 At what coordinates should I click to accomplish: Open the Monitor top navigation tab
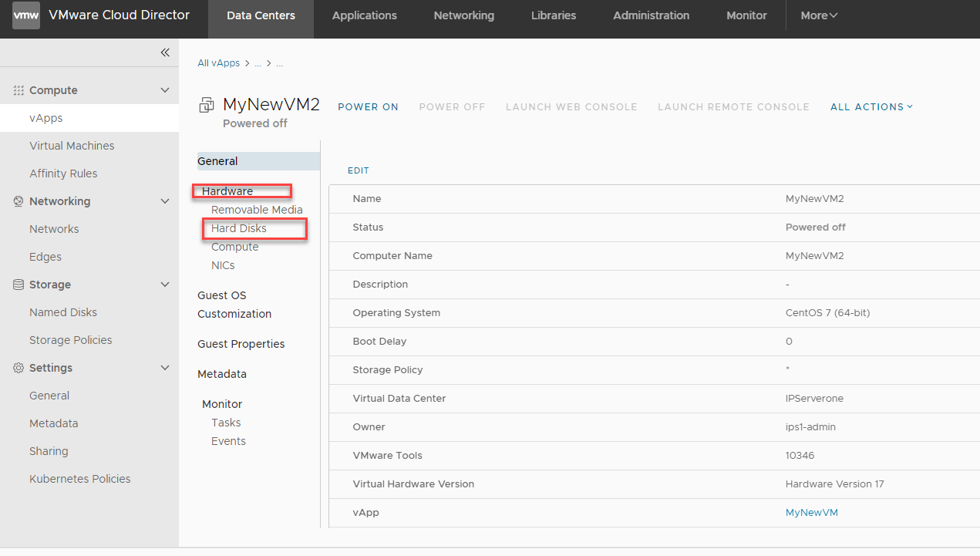[x=746, y=15]
